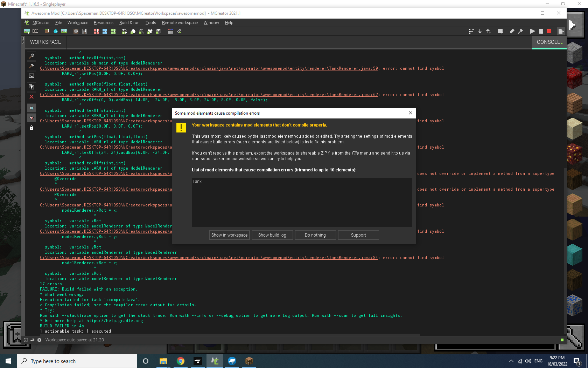Viewport: 588px width, 368px height.
Task: Stop the build with the red square icon
Action: point(549,31)
